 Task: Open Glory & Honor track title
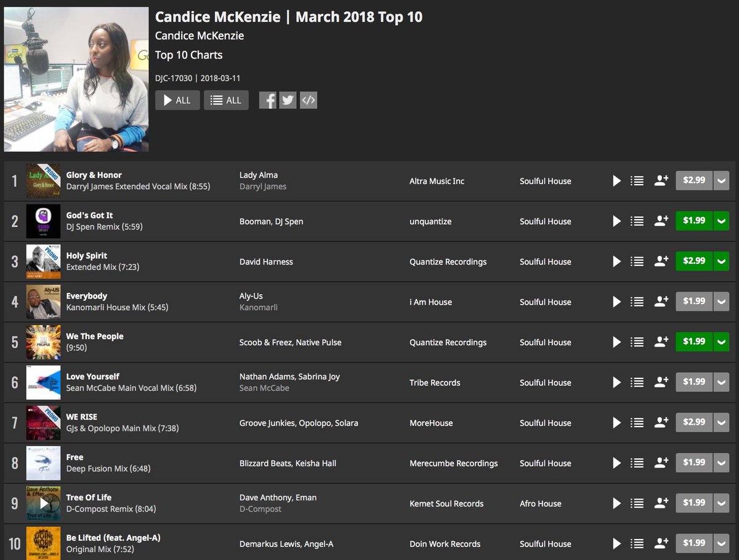[94, 175]
